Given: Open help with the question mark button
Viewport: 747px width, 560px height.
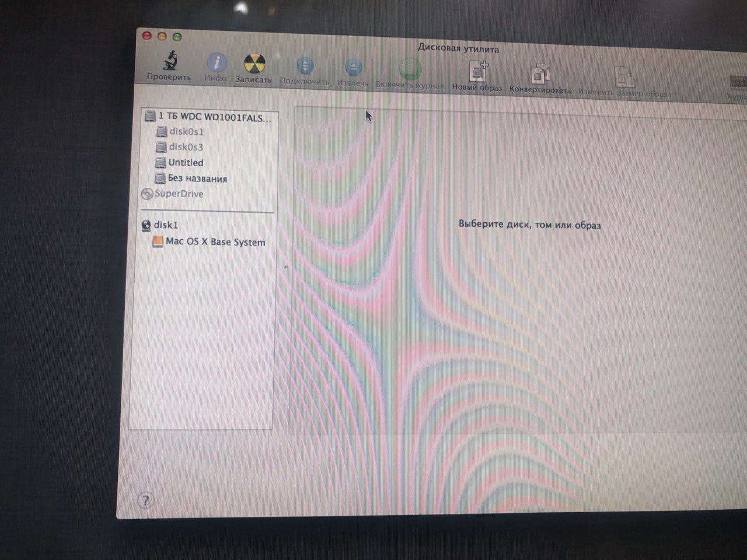Looking at the screenshot, I should click(145, 501).
